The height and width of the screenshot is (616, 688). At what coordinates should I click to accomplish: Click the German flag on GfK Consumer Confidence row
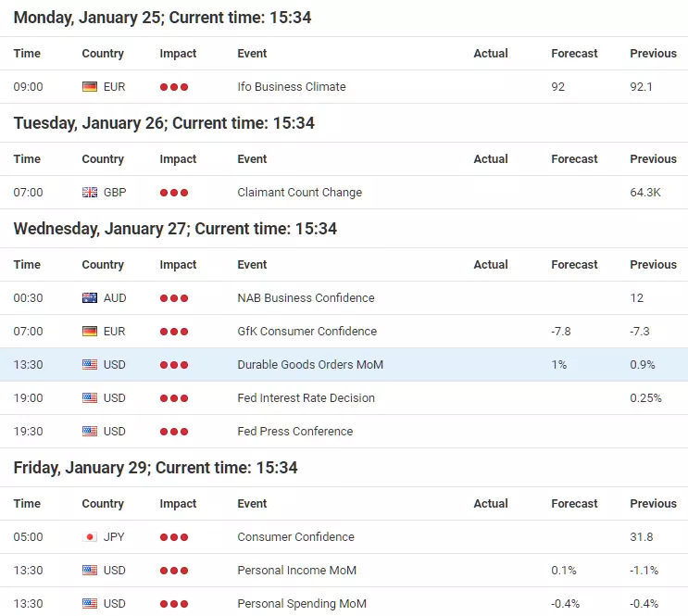click(90, 332)
